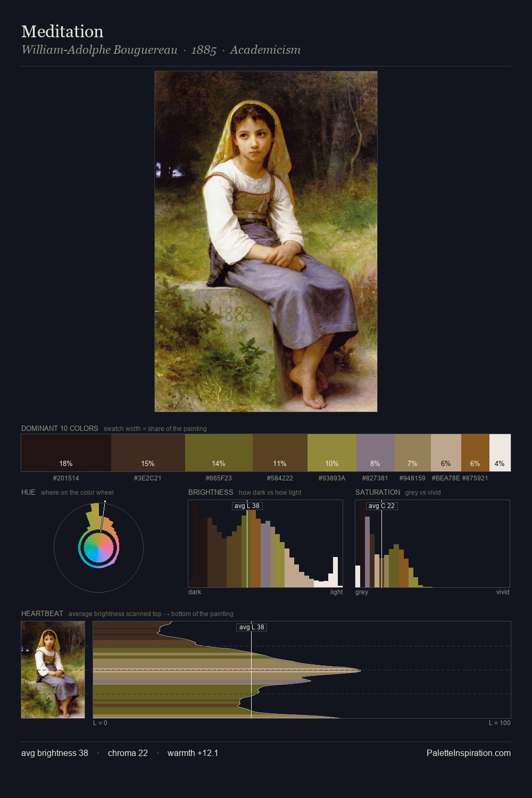Click the hex code #93893A

pos(332,478)
